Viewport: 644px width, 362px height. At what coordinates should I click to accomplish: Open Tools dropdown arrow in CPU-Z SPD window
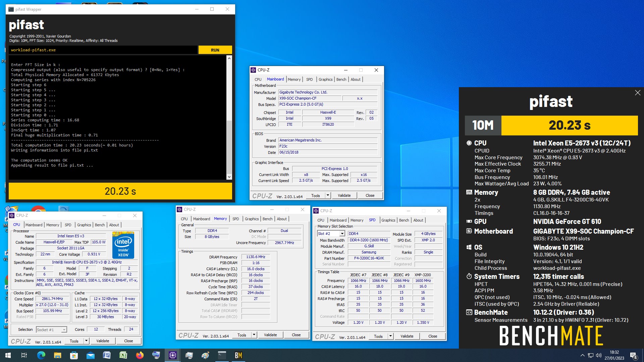pos(390,336)
